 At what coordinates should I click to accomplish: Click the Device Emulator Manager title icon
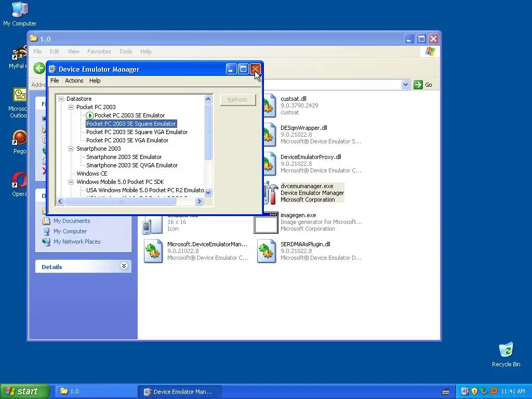pos(52,69)
